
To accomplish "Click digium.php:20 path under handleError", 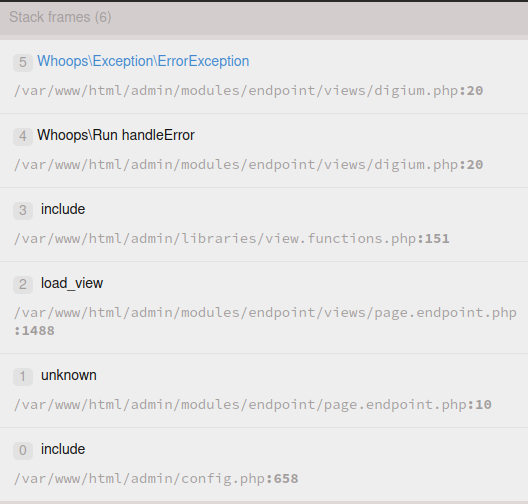I will (x=248, y=165).
